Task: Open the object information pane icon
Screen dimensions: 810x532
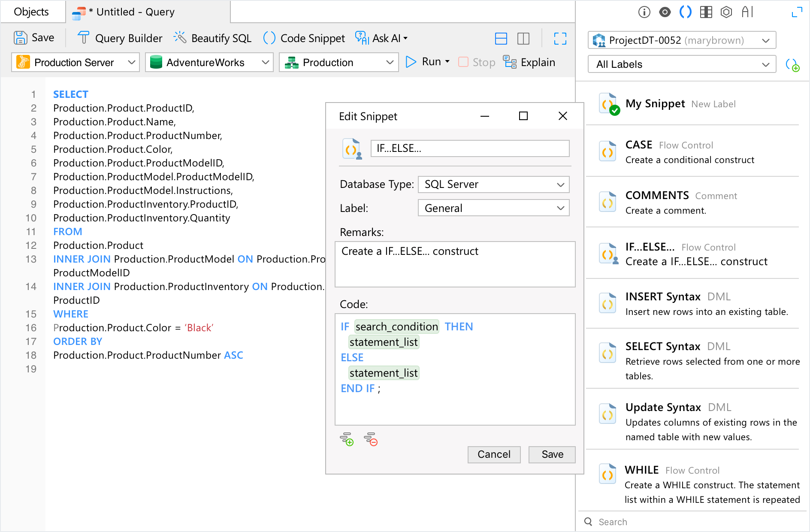Action: (644, 12)
